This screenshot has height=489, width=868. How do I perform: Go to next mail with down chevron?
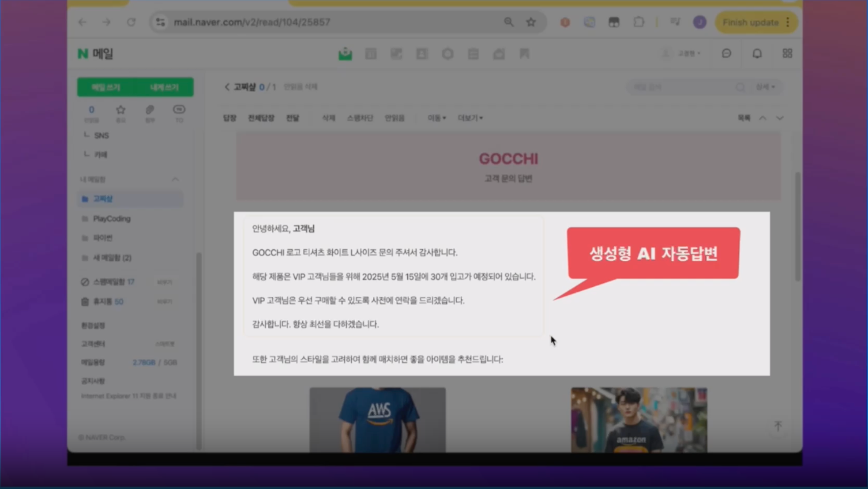pos(780,118)
